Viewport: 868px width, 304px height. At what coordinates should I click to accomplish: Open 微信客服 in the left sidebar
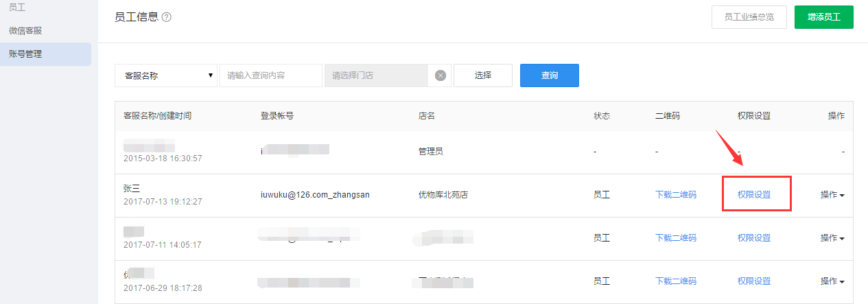tap(25, 31)
